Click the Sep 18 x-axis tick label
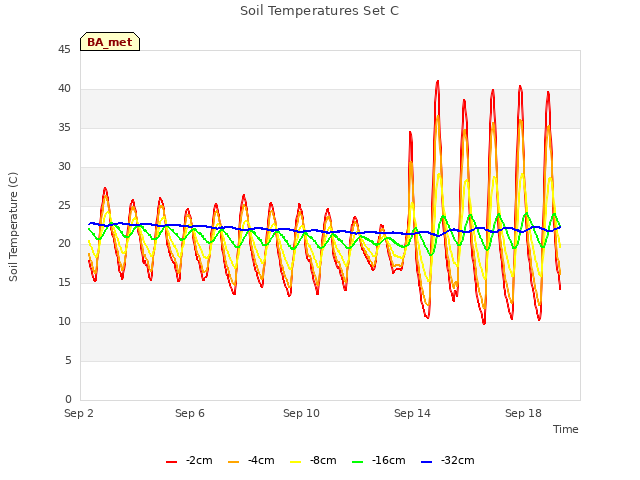 (523, 413)
